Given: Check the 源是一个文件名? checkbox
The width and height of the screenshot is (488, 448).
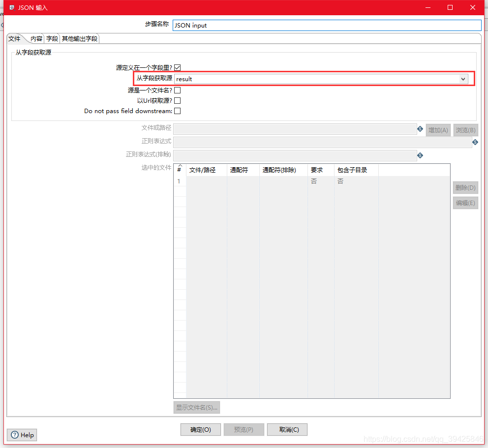Looking at the screenshot, I should pyautogui.click(x=177, y=90).
